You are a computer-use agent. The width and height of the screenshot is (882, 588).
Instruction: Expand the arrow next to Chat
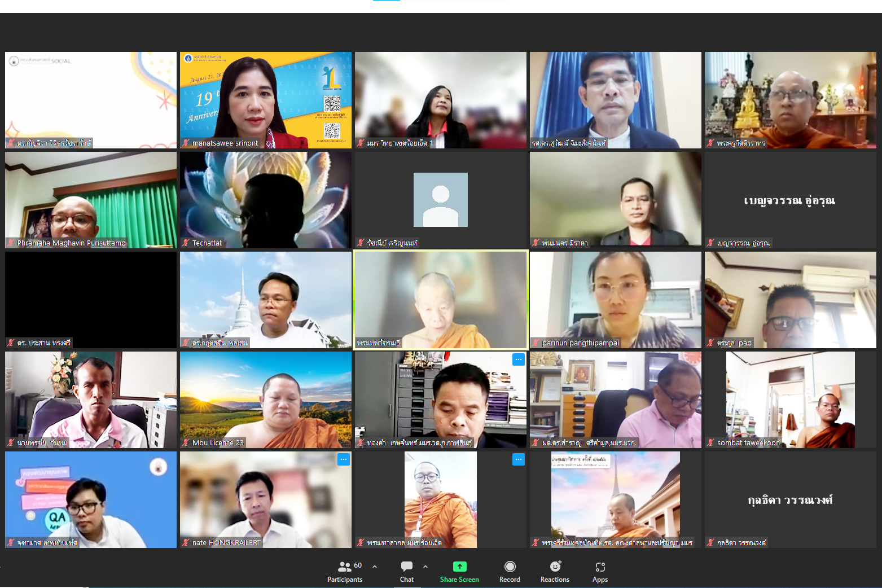point(425,567)
